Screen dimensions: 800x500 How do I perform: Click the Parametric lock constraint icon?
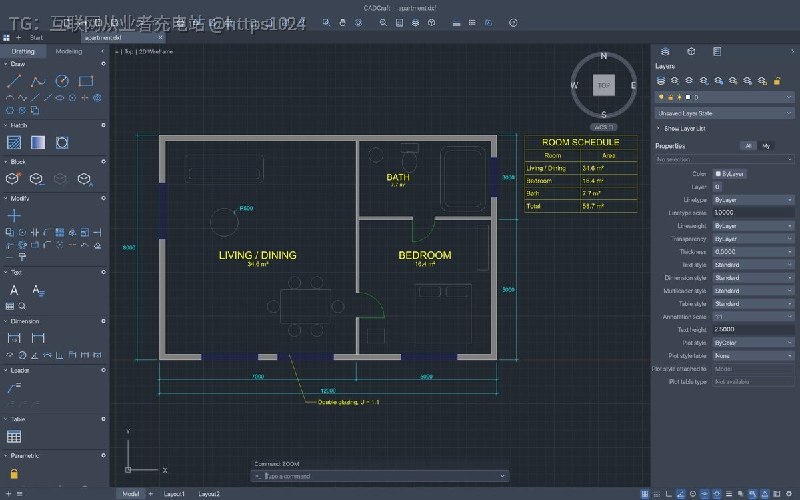14,473
